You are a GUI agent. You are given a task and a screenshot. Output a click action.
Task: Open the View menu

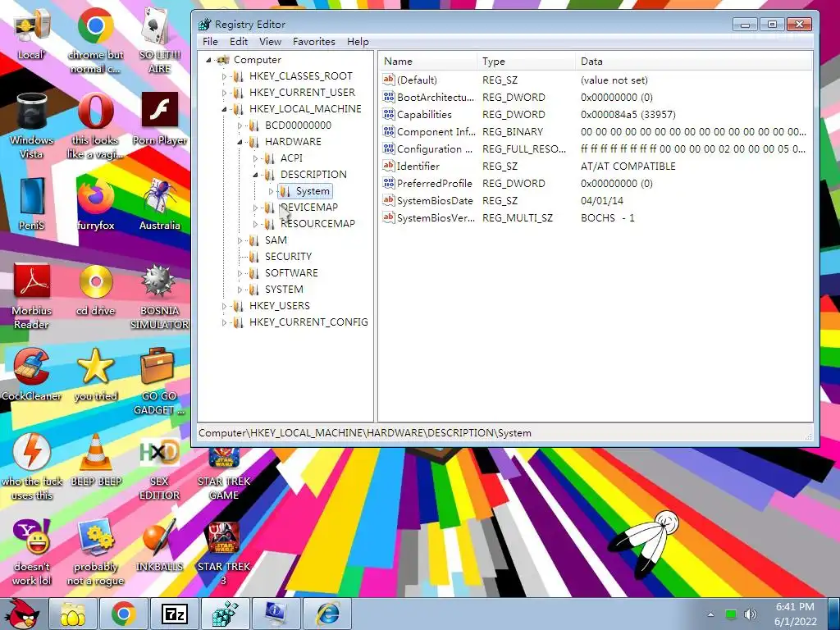pyautogui.click(x=270, y=42)
